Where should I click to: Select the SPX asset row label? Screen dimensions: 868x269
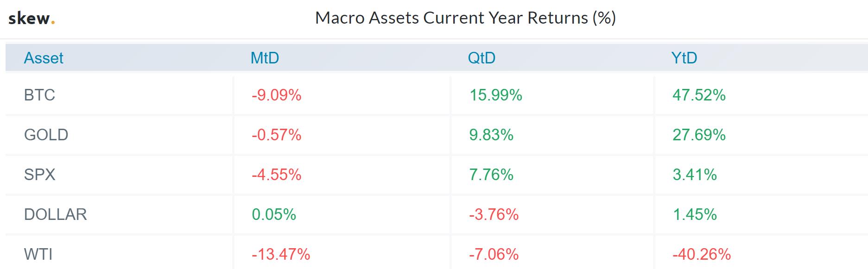coord(39,175)
